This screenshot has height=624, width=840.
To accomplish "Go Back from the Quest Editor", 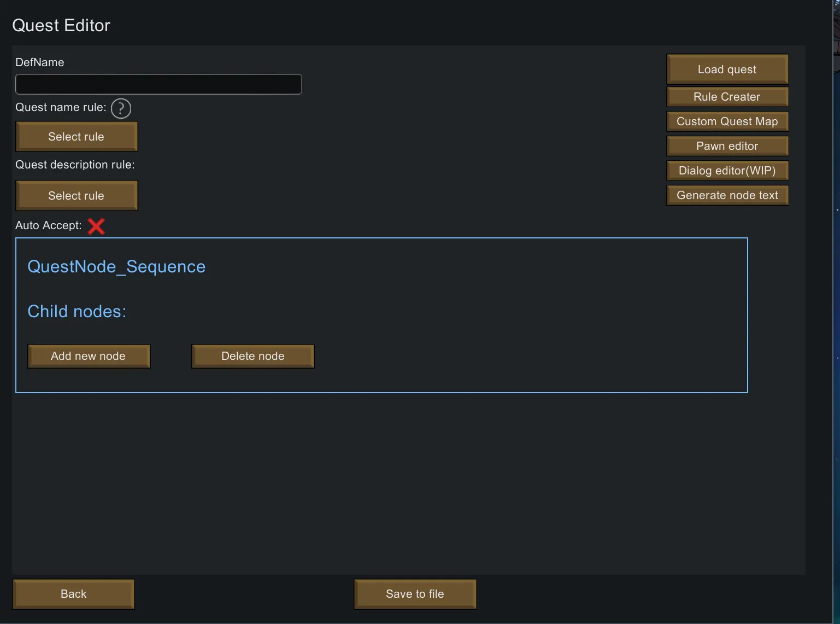I will (73, 594).
